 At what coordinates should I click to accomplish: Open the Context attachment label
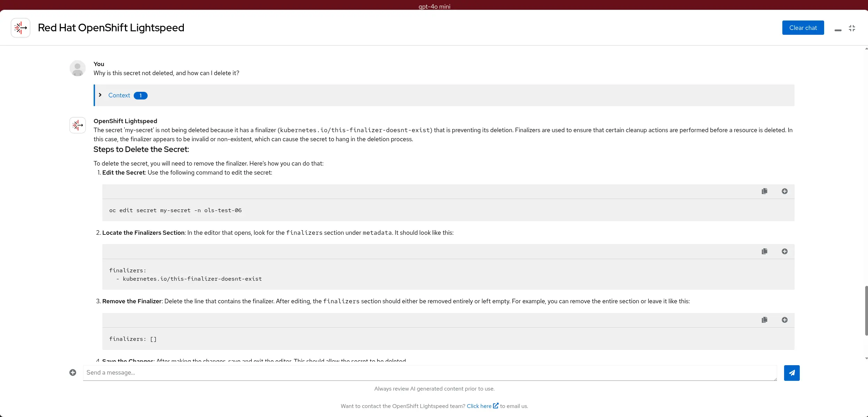(119, 95)
